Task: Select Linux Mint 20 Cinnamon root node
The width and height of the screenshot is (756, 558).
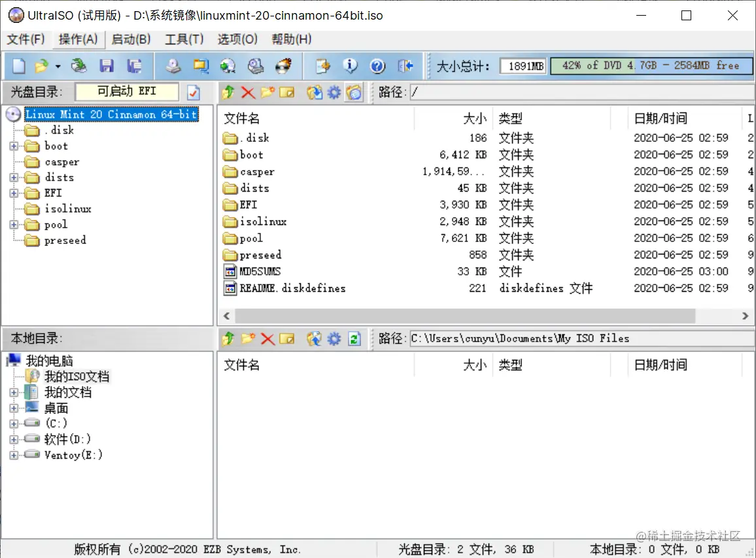Action: pos(111,114)
